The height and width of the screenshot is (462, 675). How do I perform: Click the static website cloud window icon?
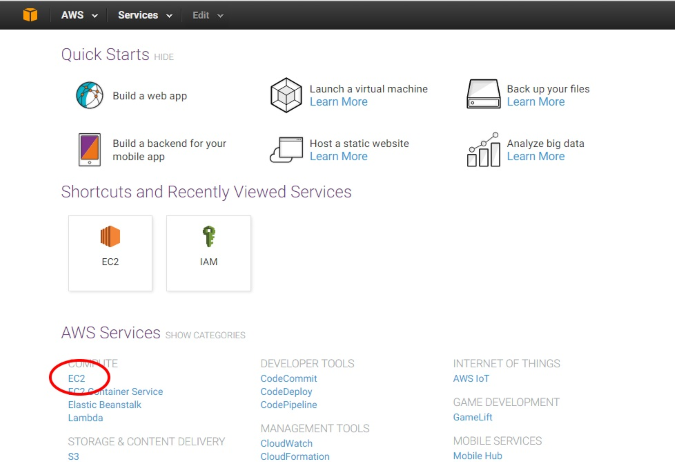click(286, 149)
